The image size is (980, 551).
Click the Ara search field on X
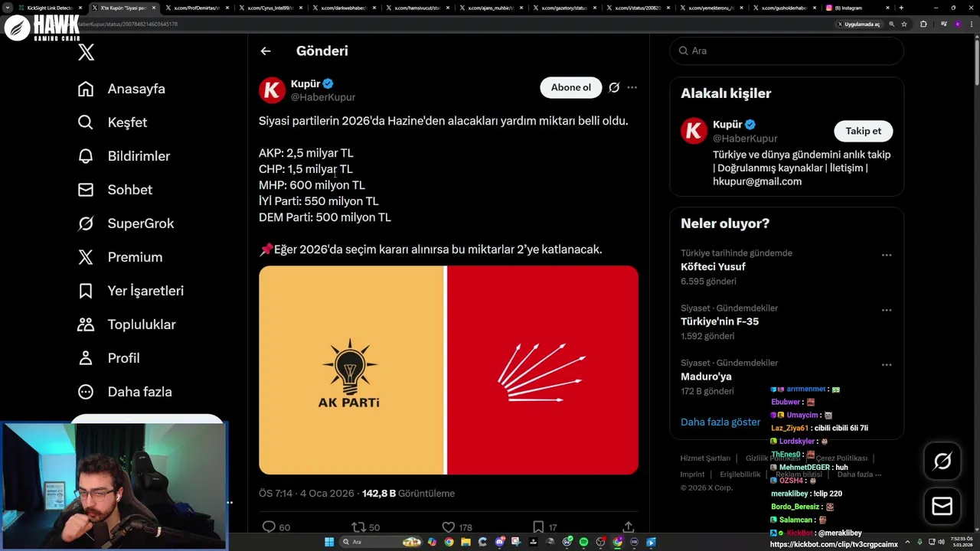786,51
